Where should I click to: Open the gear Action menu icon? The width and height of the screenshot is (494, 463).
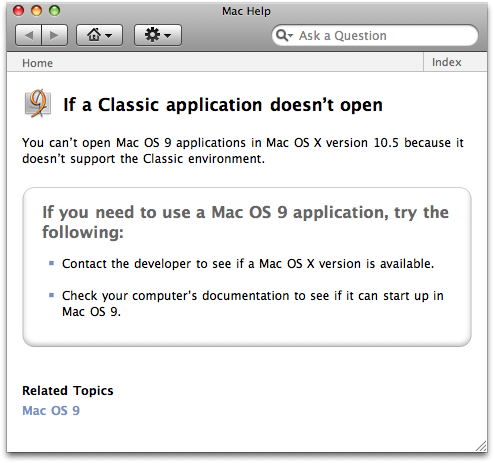[x=153, y=35]
